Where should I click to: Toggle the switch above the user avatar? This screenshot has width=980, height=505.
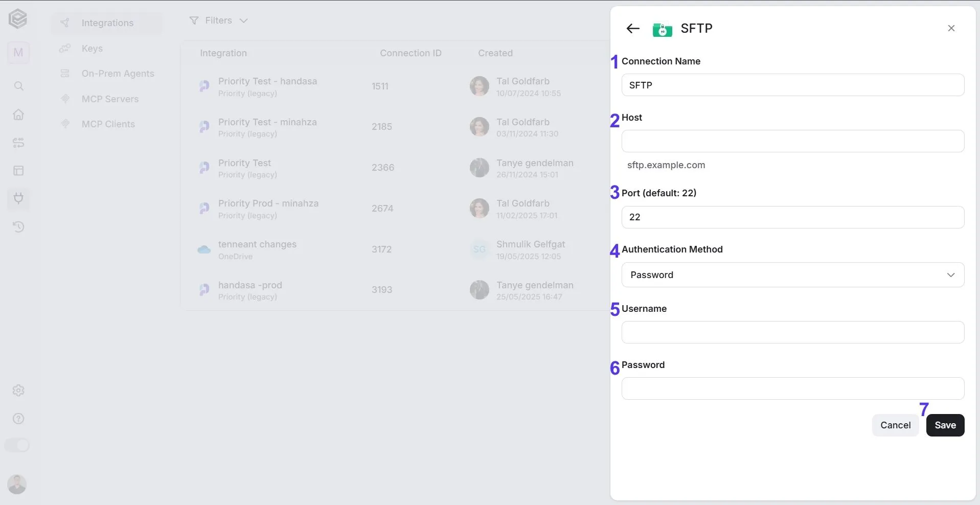tap(17, 445)
